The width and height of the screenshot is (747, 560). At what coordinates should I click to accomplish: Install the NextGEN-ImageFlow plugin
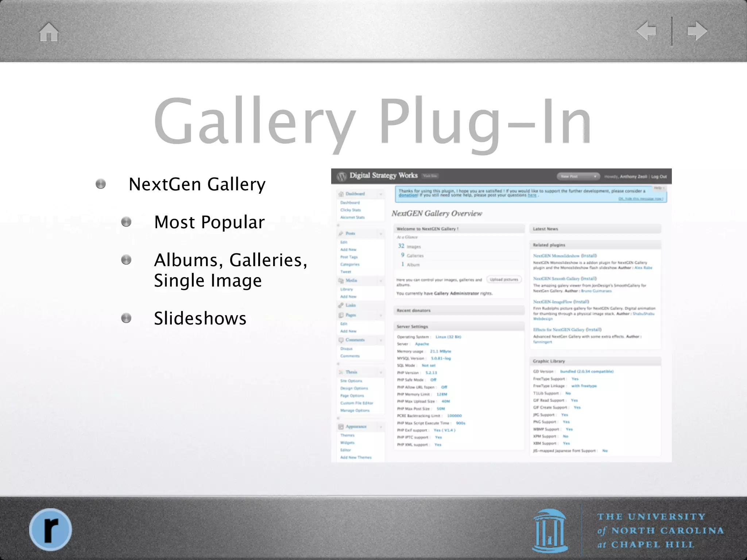coord(581,302)
